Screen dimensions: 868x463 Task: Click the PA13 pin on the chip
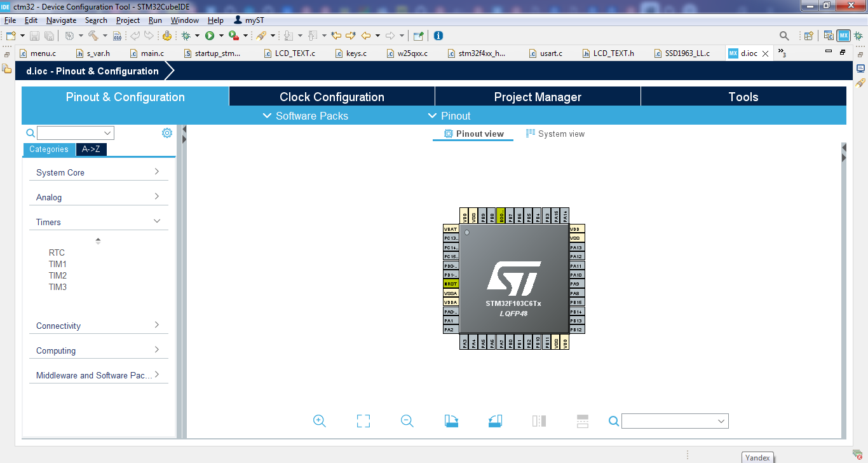577,247
